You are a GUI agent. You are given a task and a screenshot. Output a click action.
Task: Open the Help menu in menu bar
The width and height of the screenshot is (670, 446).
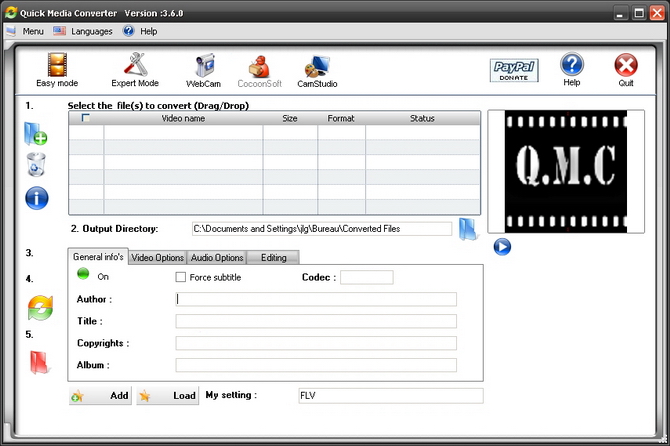click(x=140, y=31)
